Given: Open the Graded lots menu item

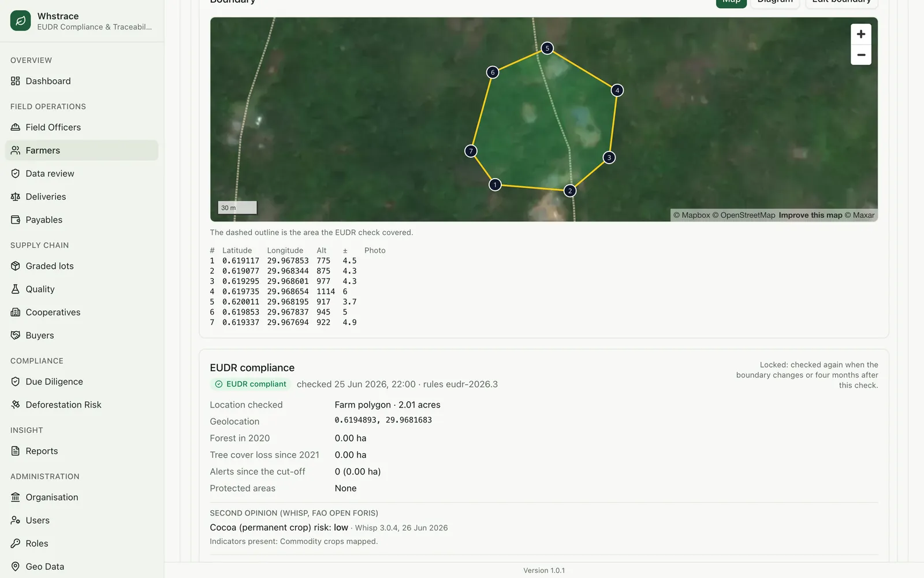Looking at the screenshot, I should tap(81, 266).
